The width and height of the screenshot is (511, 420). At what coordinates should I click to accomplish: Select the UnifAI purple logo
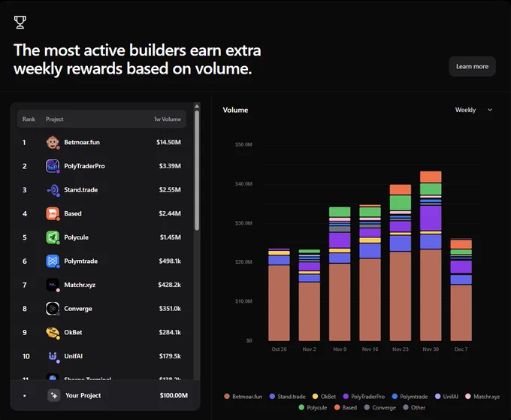pos(53,356)
